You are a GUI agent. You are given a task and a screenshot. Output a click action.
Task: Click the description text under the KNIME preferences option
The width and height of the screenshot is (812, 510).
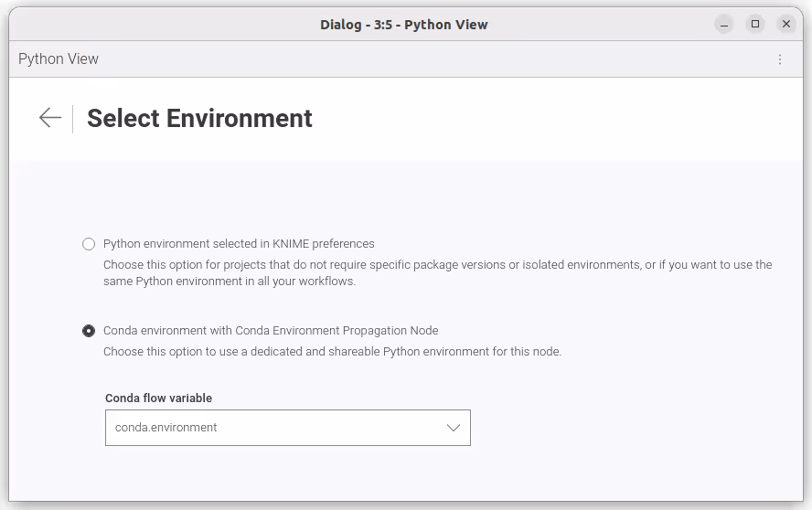(437, 273)
